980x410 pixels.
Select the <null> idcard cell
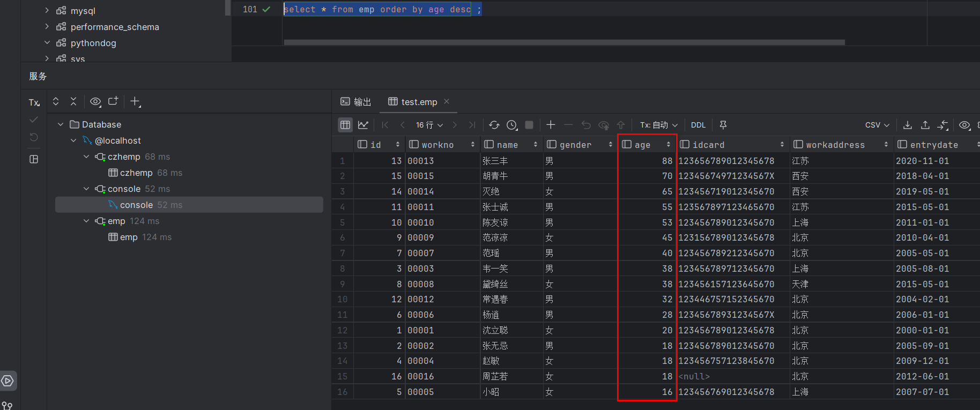[x=732, y=377]
